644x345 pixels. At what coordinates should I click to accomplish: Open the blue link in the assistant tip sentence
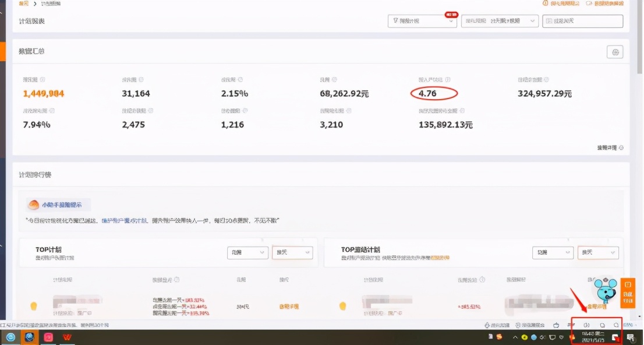pyautogui.click(x=125, y=221)
